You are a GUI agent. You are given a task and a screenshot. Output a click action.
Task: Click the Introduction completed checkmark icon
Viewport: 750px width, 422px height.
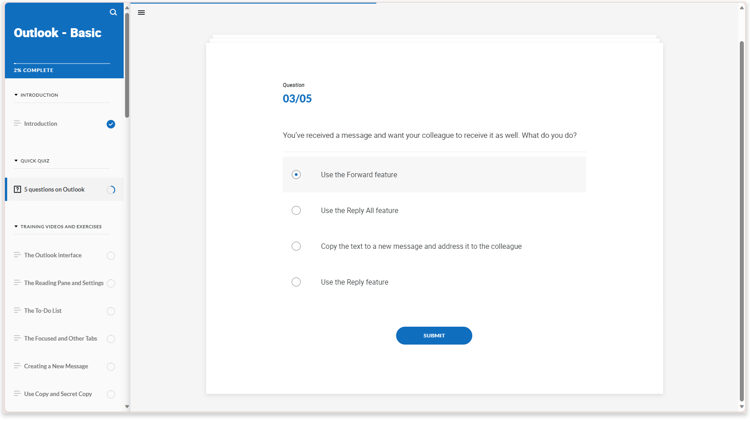(111, 124)
